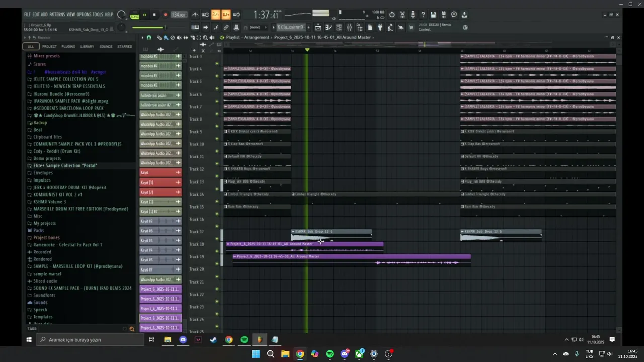Enable wait for input before playing
Viewport: 644px width, 362px height.
(x=205, y=15)
